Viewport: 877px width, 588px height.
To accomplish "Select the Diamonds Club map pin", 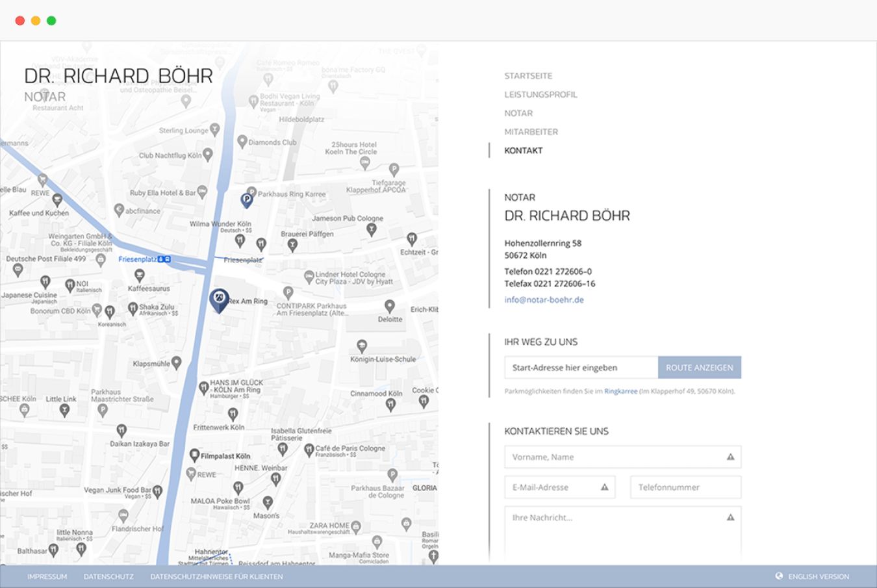I will point(242,142).
